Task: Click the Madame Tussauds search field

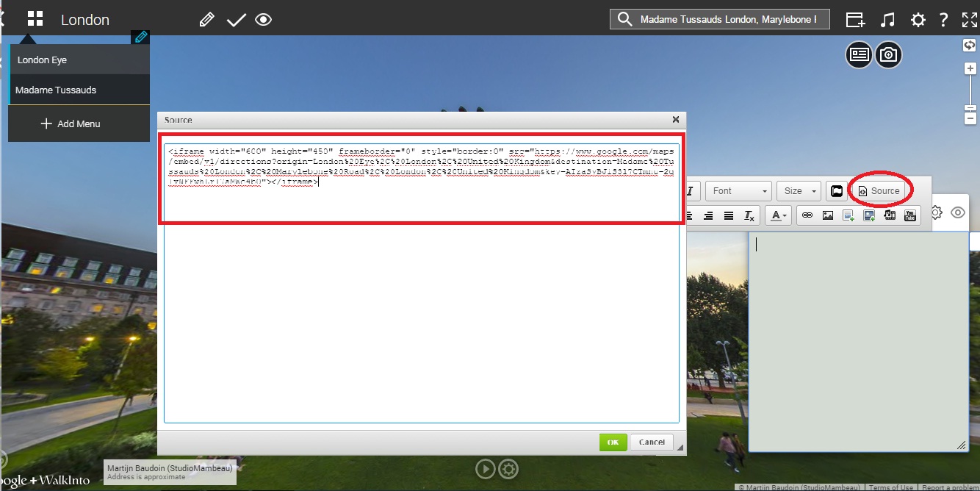Action: tap(720, 20)
